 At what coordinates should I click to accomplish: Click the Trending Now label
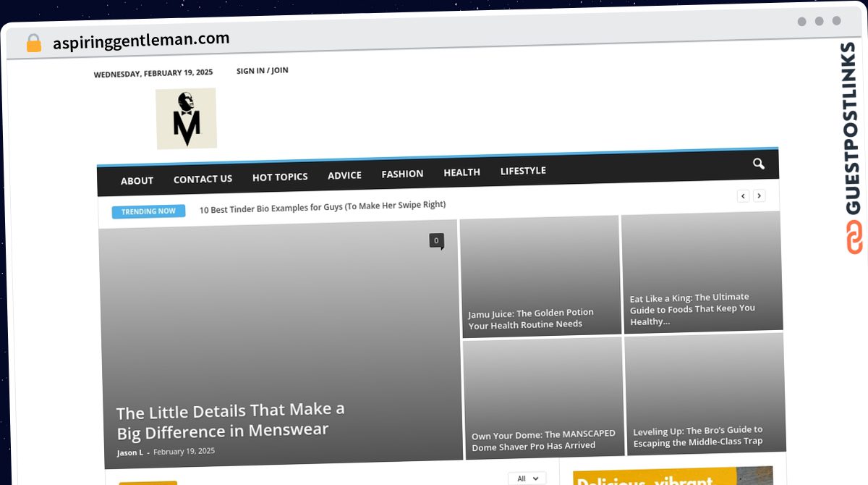tap(148, 211)
